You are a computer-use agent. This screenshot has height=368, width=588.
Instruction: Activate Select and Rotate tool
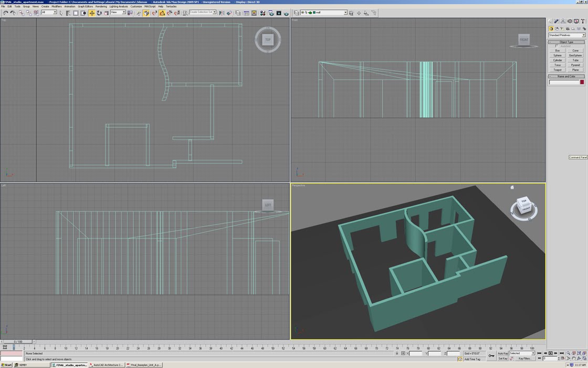[x=99, y=13]
